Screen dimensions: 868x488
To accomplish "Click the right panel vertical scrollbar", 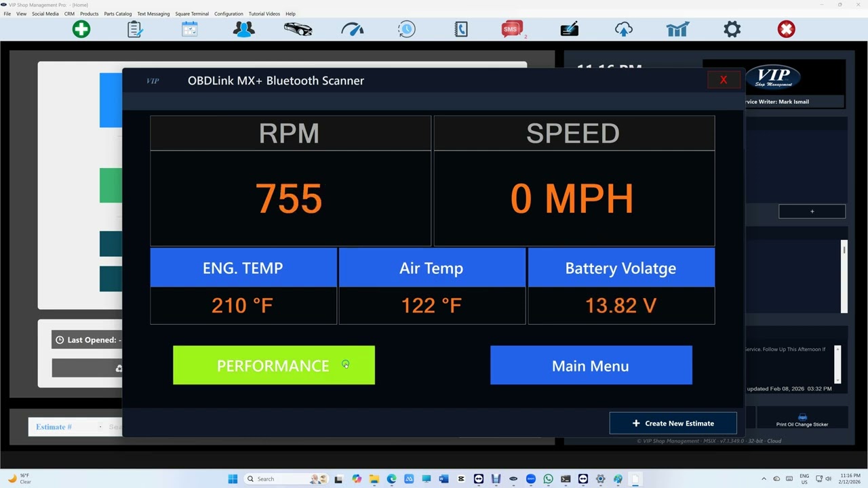I will click(x=844, y=277).
